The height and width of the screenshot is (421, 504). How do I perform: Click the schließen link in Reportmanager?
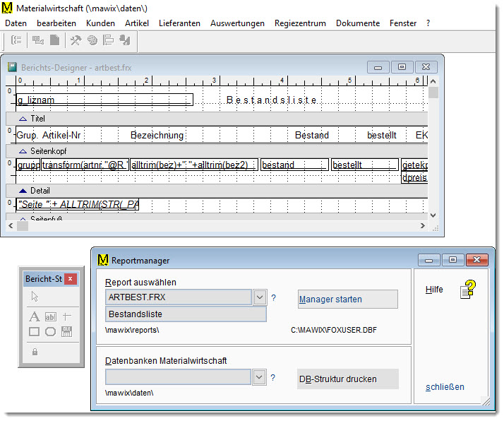[445, 387]
